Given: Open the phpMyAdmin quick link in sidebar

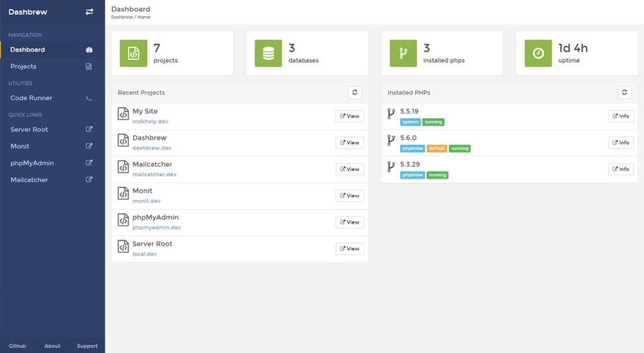Looking at the screenshot, I should [x=32, y=163].
